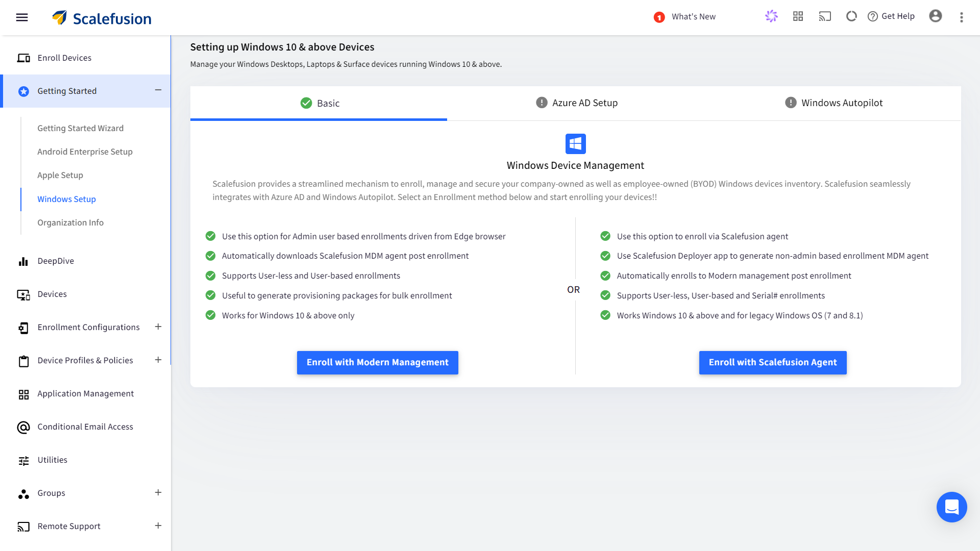Click the What's New link

(694, 17)
